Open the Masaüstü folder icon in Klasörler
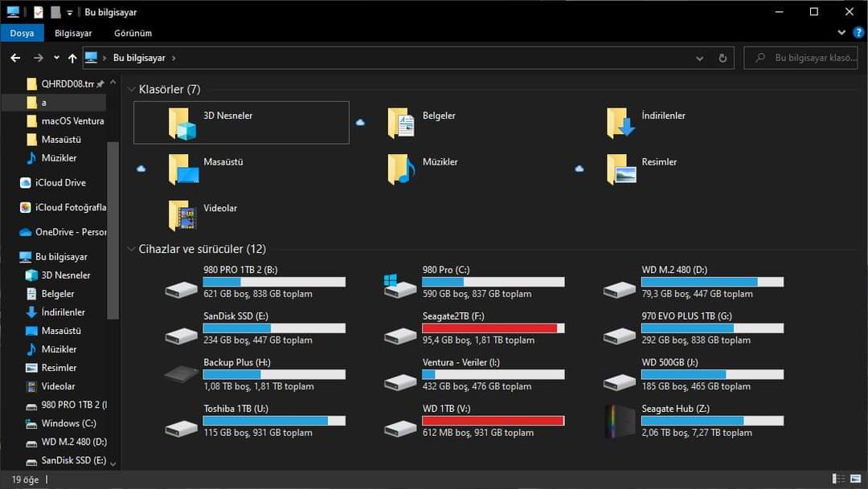The image size is (868, 489). click(x=183, y=169)
